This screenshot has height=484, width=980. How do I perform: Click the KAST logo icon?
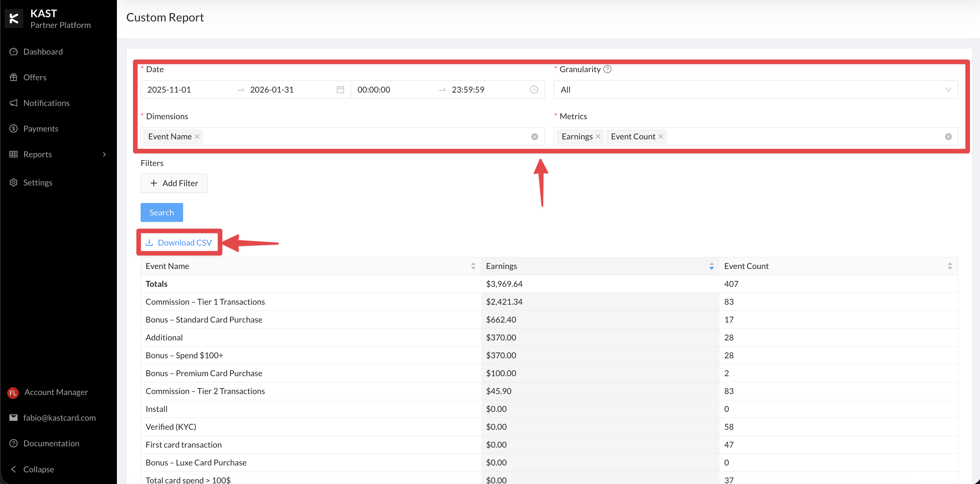coord(14,18)
